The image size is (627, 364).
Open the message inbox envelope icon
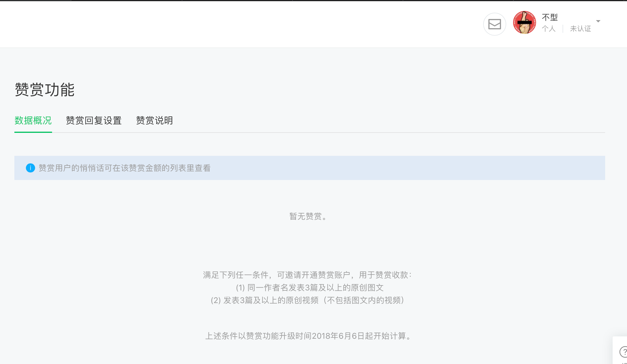coord(494,24)
